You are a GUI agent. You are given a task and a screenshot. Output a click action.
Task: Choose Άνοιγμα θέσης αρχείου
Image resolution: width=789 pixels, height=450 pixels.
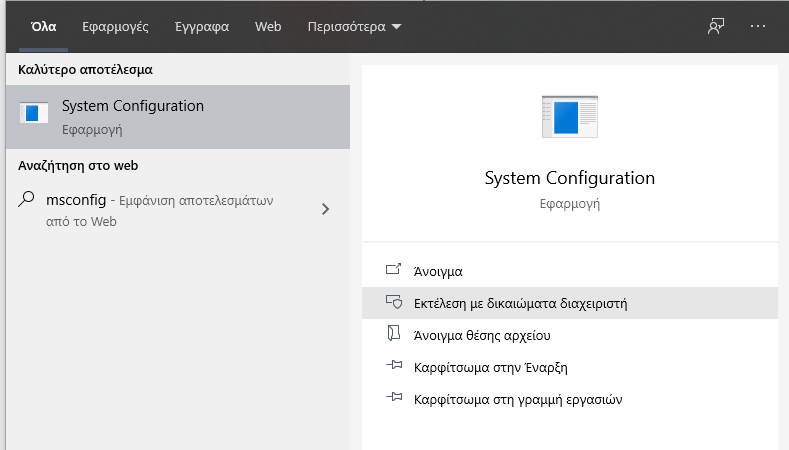click(x=570, y=335)
